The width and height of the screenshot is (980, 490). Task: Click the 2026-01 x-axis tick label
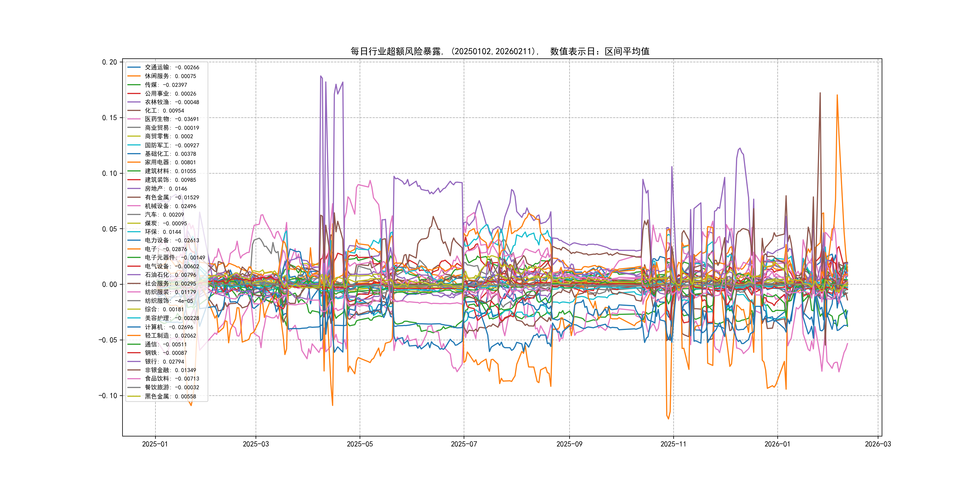click(x=777, y=444)
